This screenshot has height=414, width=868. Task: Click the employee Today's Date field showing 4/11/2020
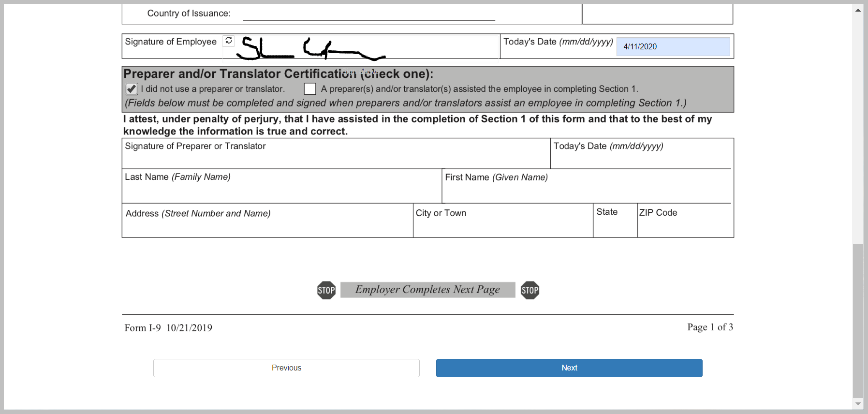click(673, 47)
